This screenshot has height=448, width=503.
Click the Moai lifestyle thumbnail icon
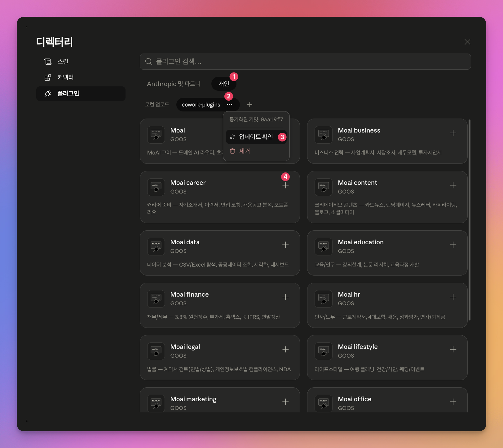tap(323, 351)
